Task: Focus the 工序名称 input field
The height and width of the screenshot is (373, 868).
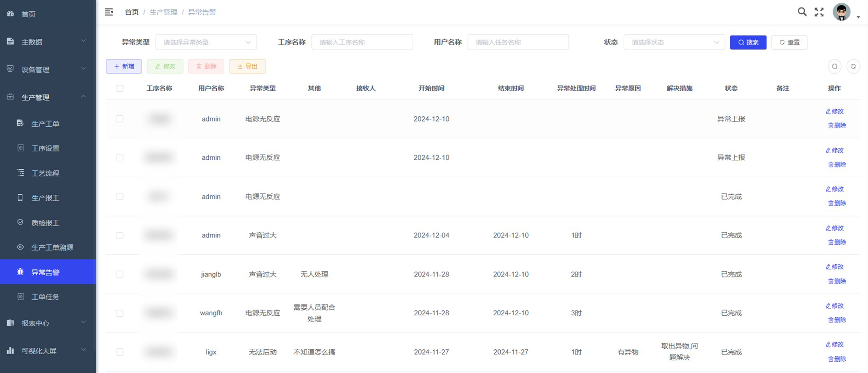Action: [362, 42]
